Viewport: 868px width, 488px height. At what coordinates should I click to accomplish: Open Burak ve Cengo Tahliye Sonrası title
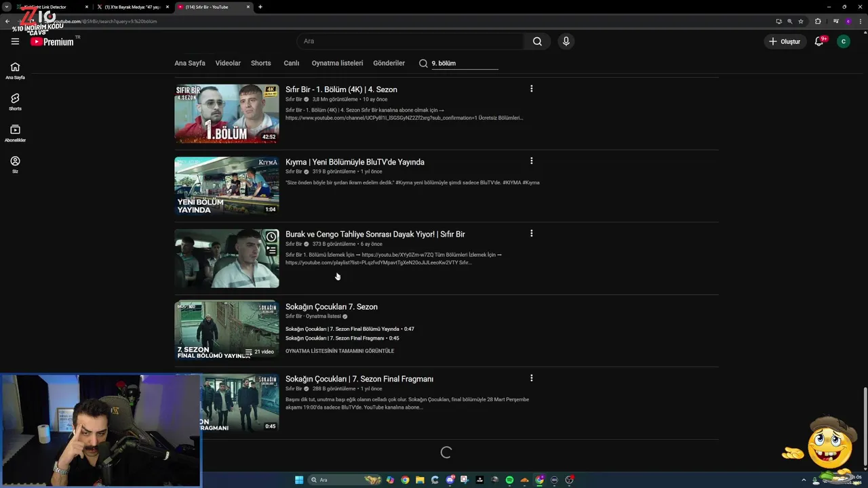click(x=375, y=235)
